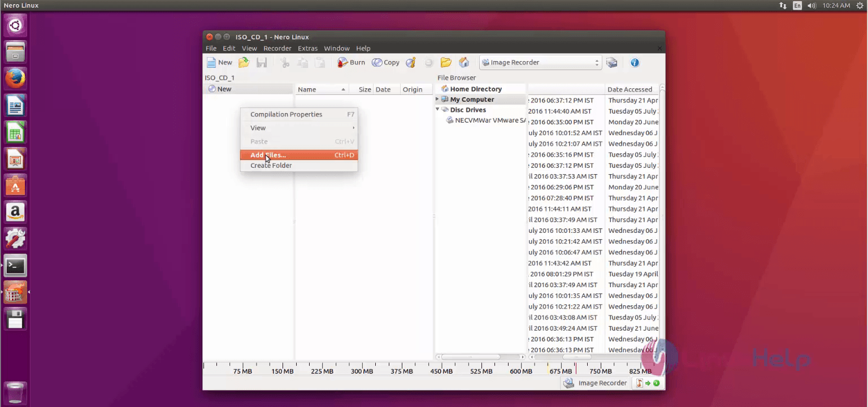Click the tree pane left scroll arrow
Image resolution: width=868 pixels, height=407 pixels.
coord(437,357)
